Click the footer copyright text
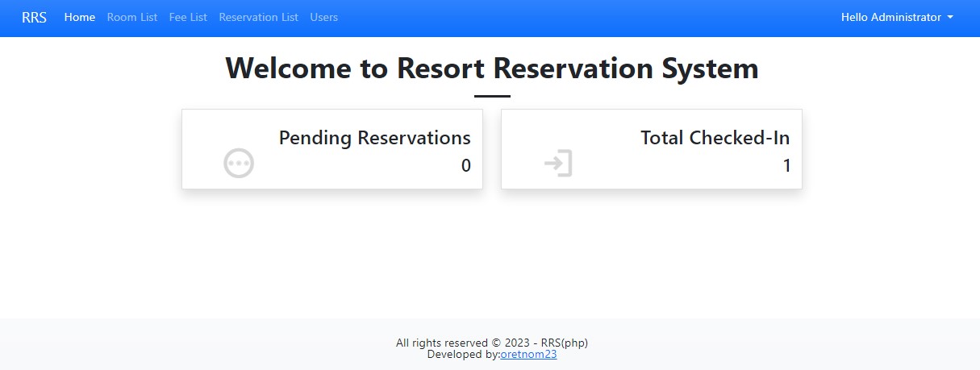980x370 pixels. (498, 343)
